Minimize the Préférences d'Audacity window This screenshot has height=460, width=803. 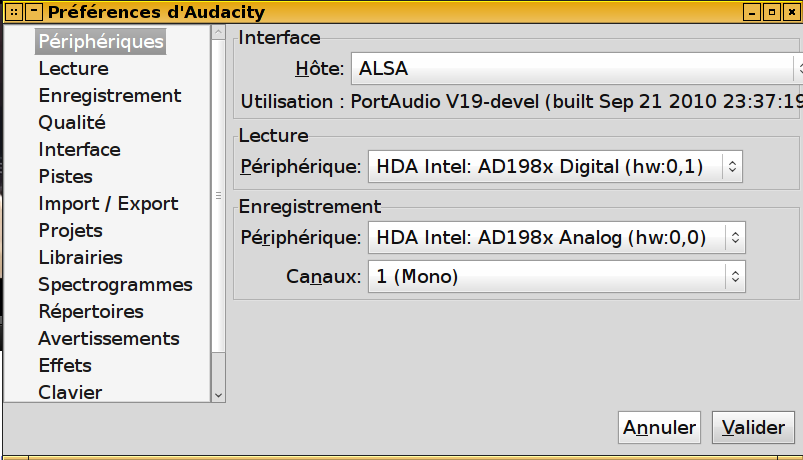click(x=752, y=12)
